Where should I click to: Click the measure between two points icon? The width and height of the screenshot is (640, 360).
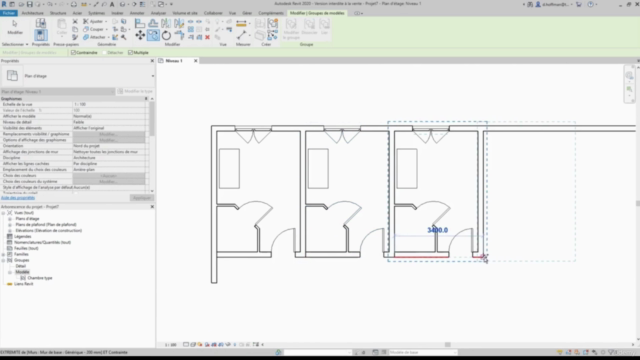(x=241, y=36)
